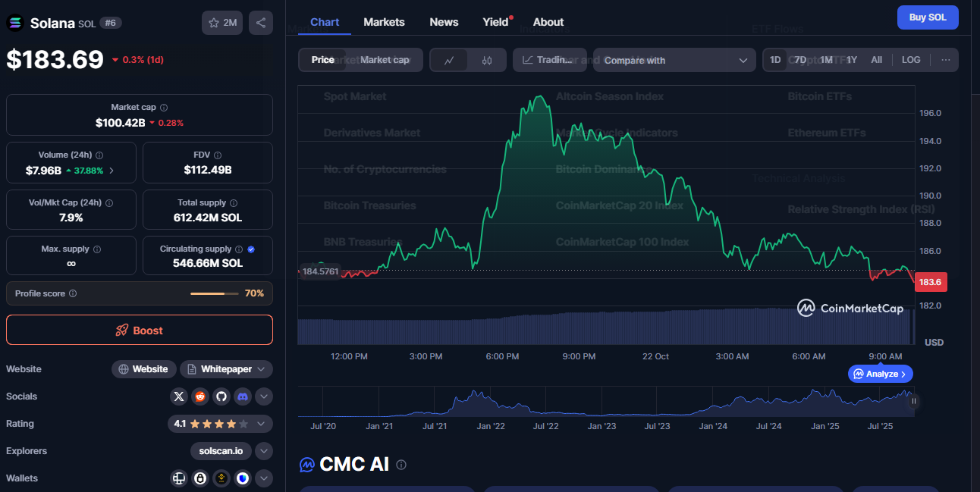Open the padlock wallet icon in Wallets row
This screenshot has height=492, width=980.
(x=200, y=478)
